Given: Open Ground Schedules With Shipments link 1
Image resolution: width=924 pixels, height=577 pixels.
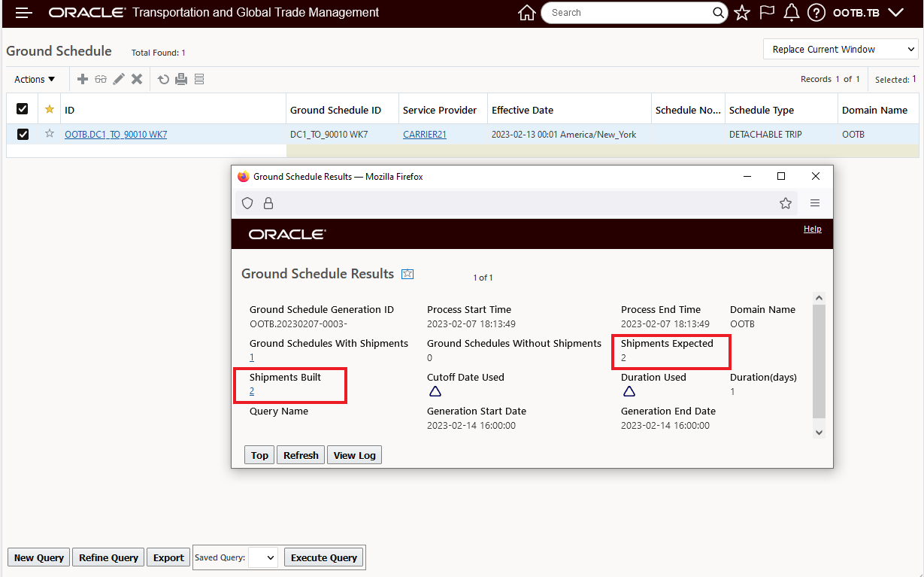Looking at the screenshot, I should (252, 357).
